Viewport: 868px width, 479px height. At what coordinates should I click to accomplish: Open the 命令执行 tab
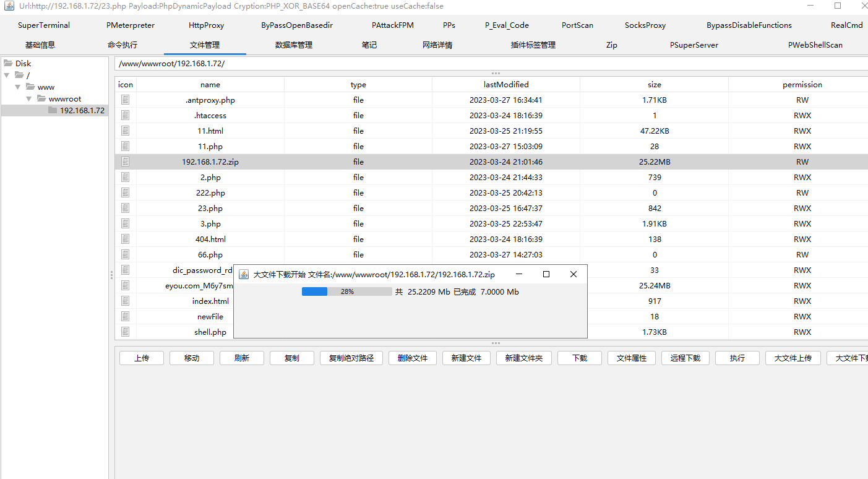coord(122,45)
